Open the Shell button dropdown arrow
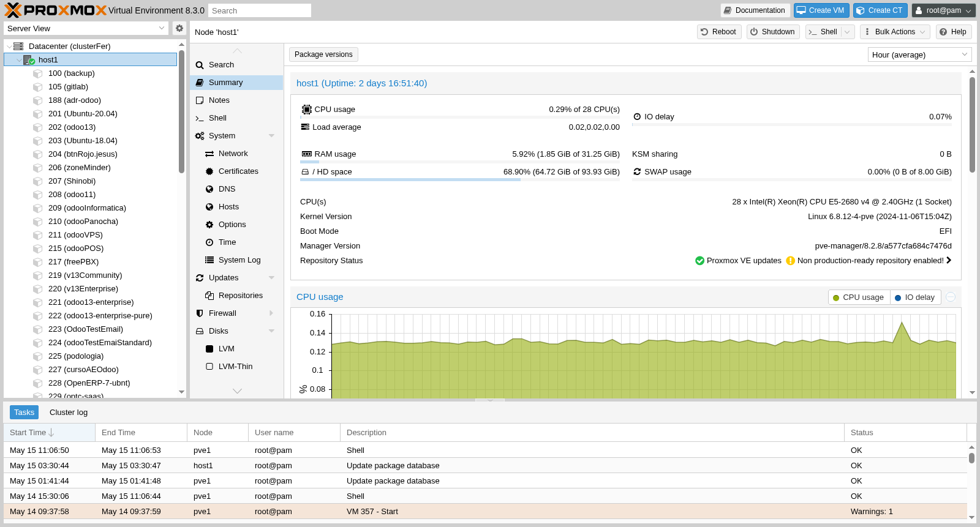Image resolution: width=980 pixels, height=527 pixels. coord(848,32)
